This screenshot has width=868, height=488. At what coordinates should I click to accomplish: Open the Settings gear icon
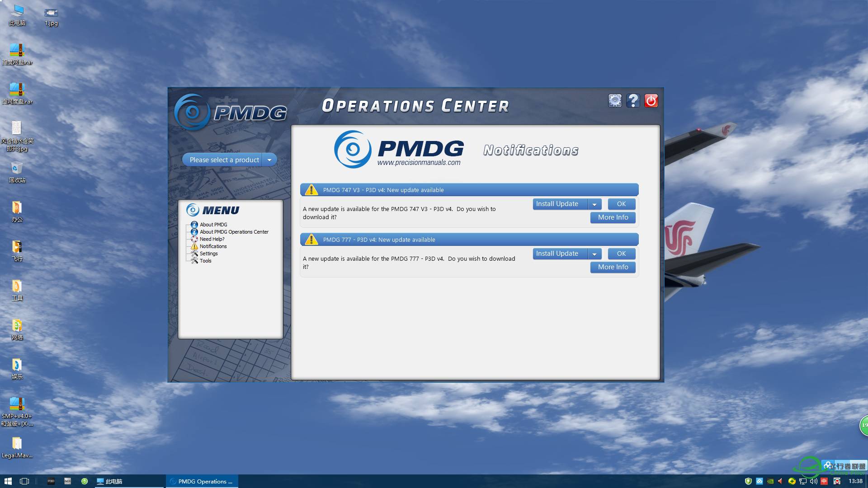click(615, 99)
